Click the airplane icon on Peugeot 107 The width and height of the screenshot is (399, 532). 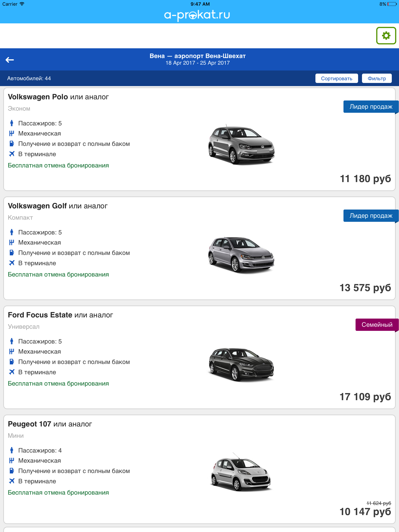tap(11, 481)
